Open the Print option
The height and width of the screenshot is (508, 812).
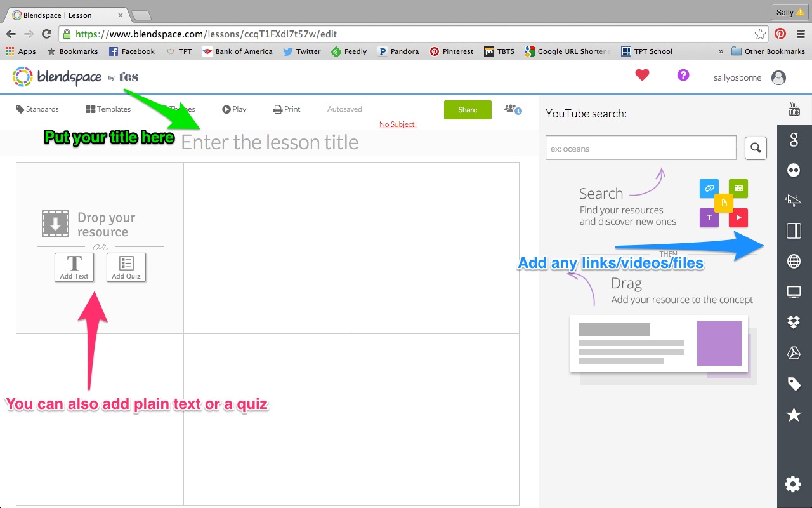(x=286, y=109)
